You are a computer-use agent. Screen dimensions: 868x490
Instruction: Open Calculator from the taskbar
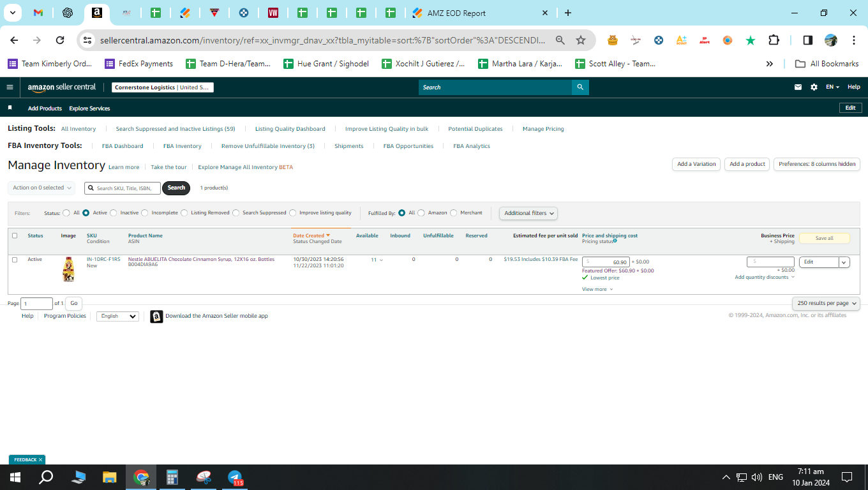(172, 477)
